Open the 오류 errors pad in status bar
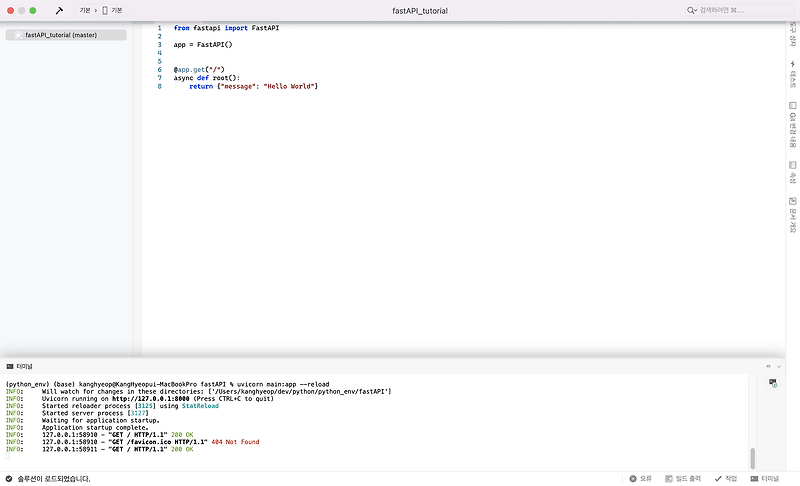The image size is (800, 486). [641, 478]
